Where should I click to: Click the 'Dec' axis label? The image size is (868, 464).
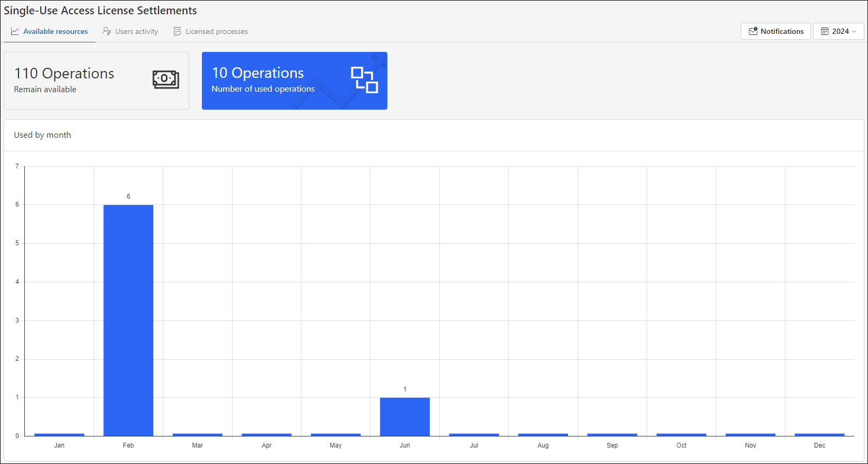coord(820,445)
